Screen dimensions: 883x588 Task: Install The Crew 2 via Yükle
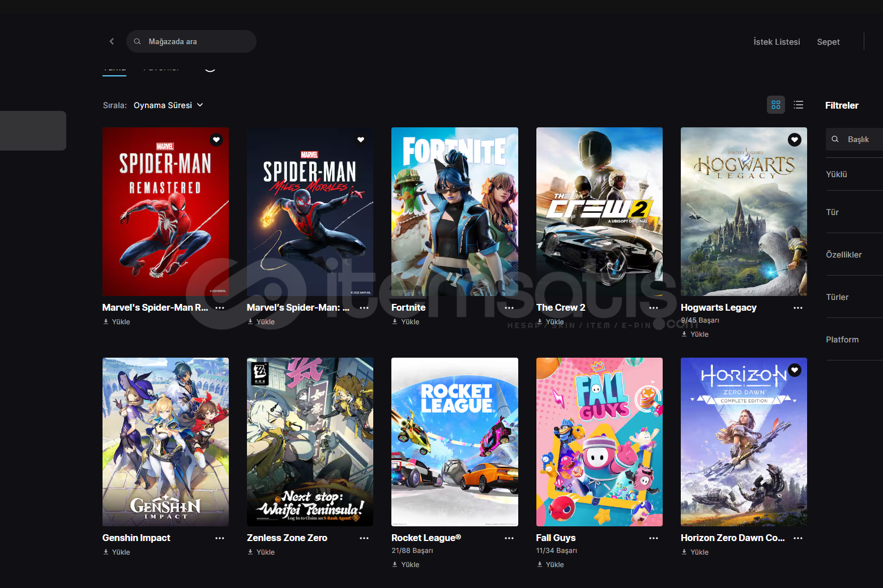coord(551,322)
